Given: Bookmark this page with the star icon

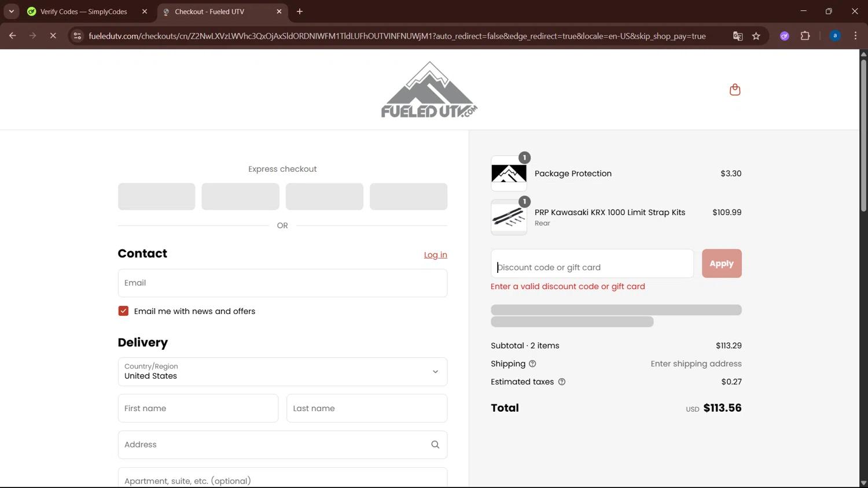Looking at the screenshot, I should 756,36.
